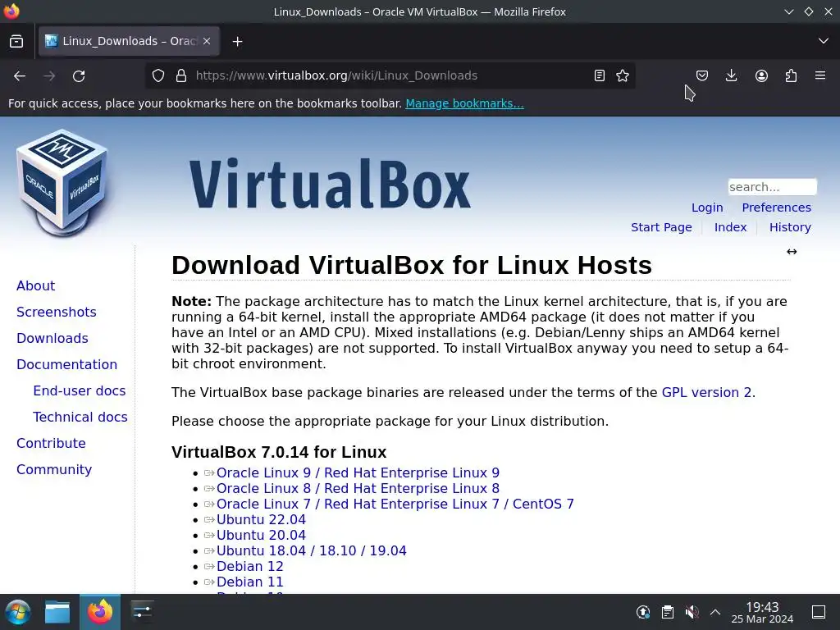
Task: Download Oracle Linux 7 / CentOS 7 package
Action: coord(395,504)
